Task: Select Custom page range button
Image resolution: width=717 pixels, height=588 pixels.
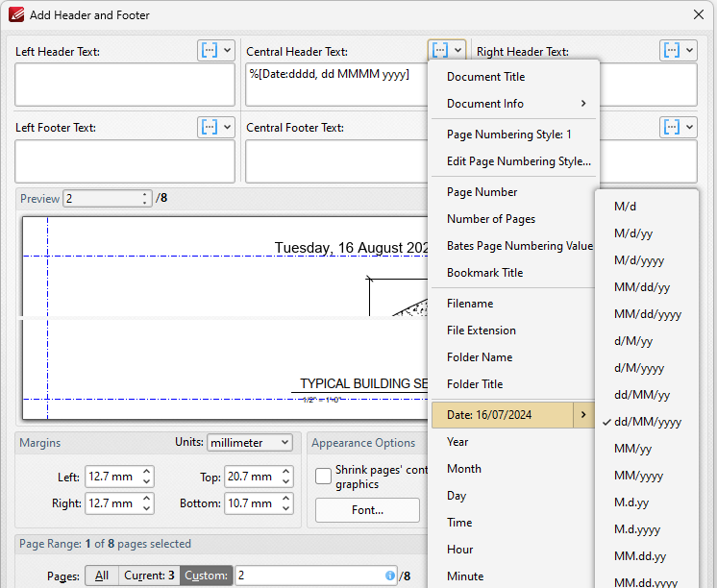Action: [x=207, y=576]
